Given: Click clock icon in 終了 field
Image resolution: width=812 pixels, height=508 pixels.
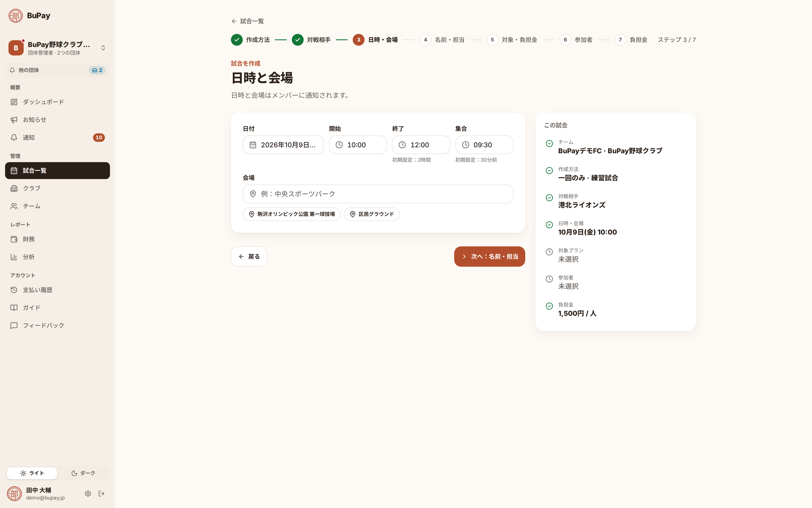Looking at the screenshot, I should pyautogui.click(x=402, y=145).
